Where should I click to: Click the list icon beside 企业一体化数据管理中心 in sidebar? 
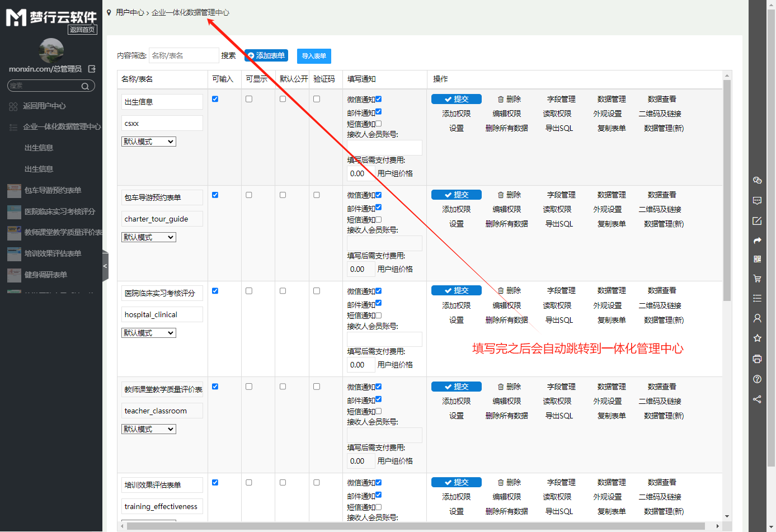(x=13, y=127)
